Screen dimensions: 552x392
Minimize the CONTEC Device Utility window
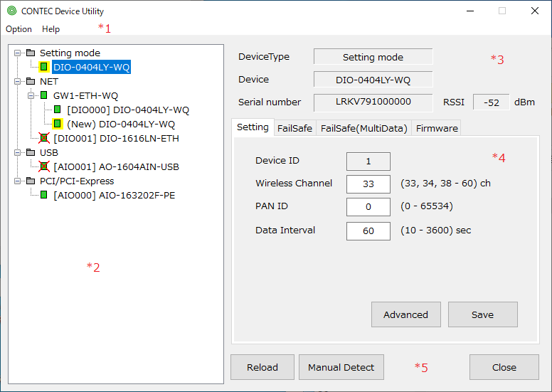(470, 11)
